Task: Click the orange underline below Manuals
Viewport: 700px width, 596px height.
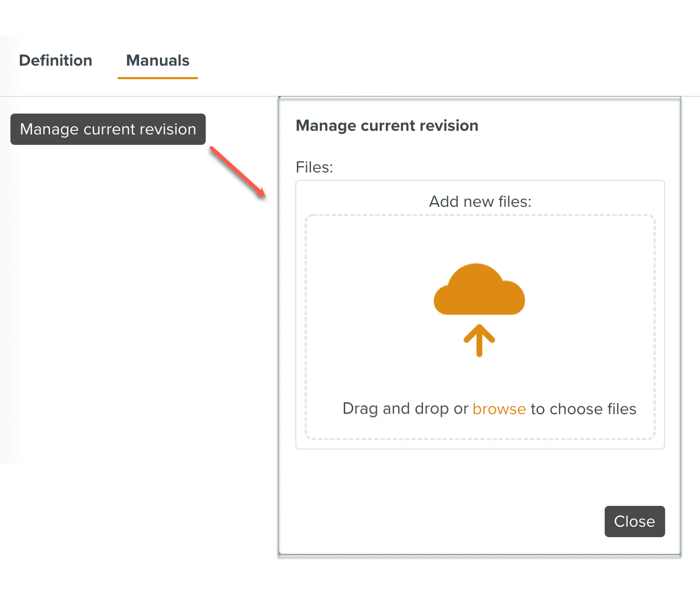Action: [x=158, y=78]
